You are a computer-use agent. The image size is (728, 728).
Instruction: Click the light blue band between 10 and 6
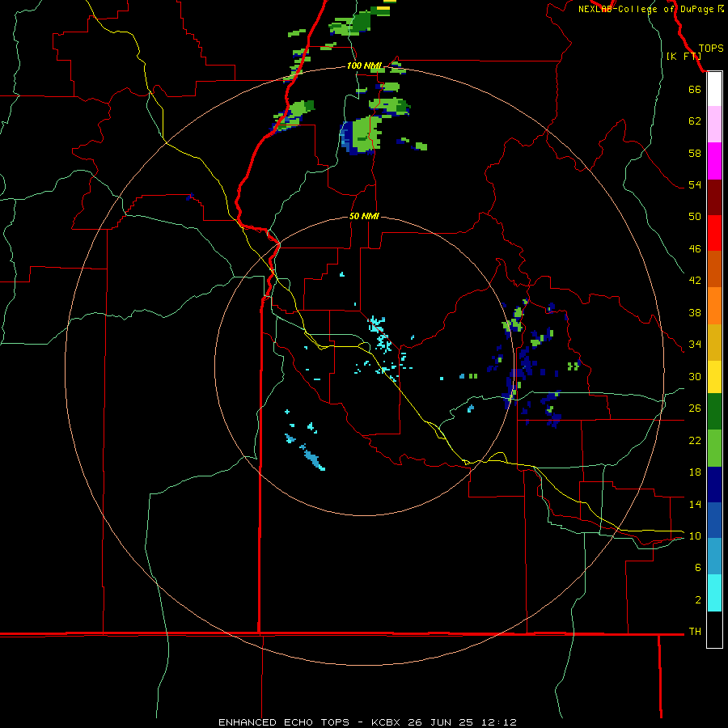(714, 557)
